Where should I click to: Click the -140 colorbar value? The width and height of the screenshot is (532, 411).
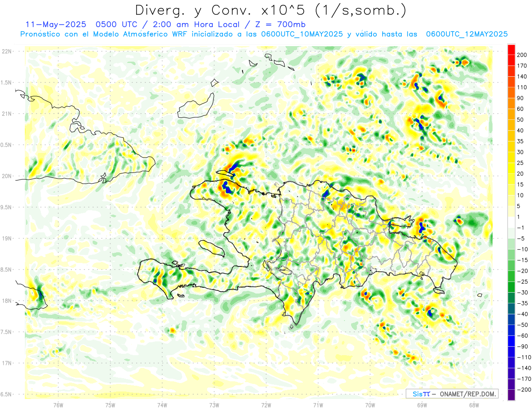tap(524, 368)
